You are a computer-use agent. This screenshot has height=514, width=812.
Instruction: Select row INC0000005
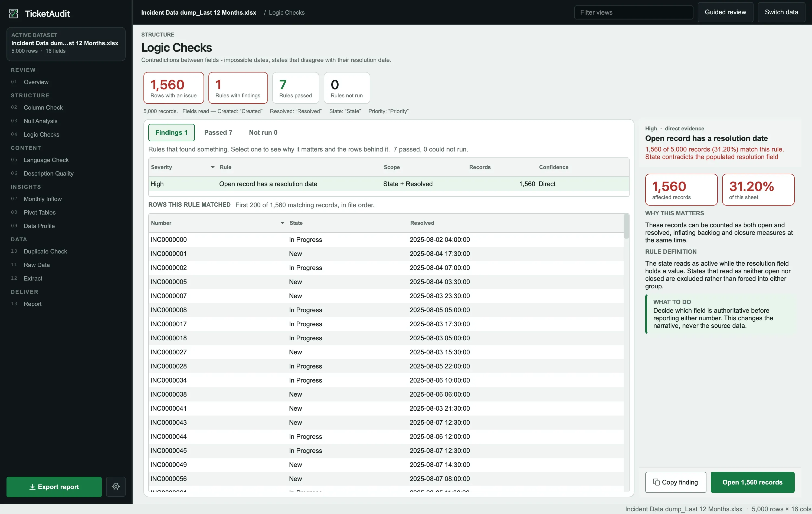(386, 282)
